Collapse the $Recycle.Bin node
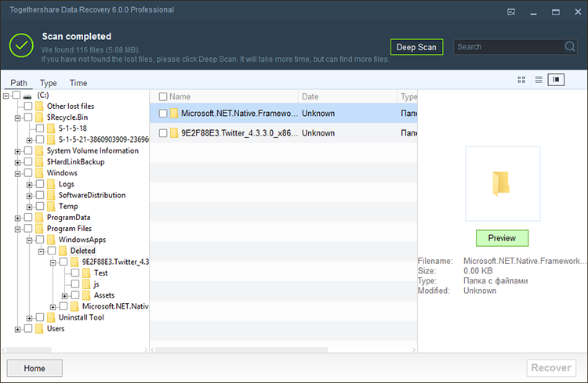This screenshot has width=588, height=383. coord(17,118)
